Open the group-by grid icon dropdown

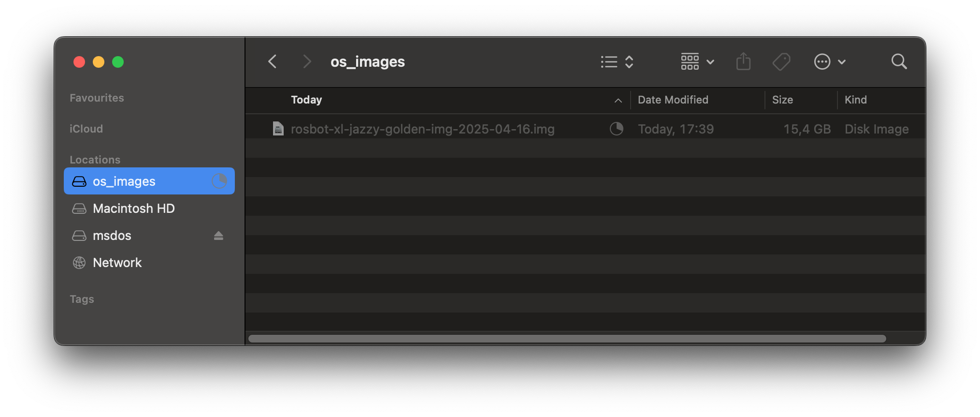pos(697,62)
